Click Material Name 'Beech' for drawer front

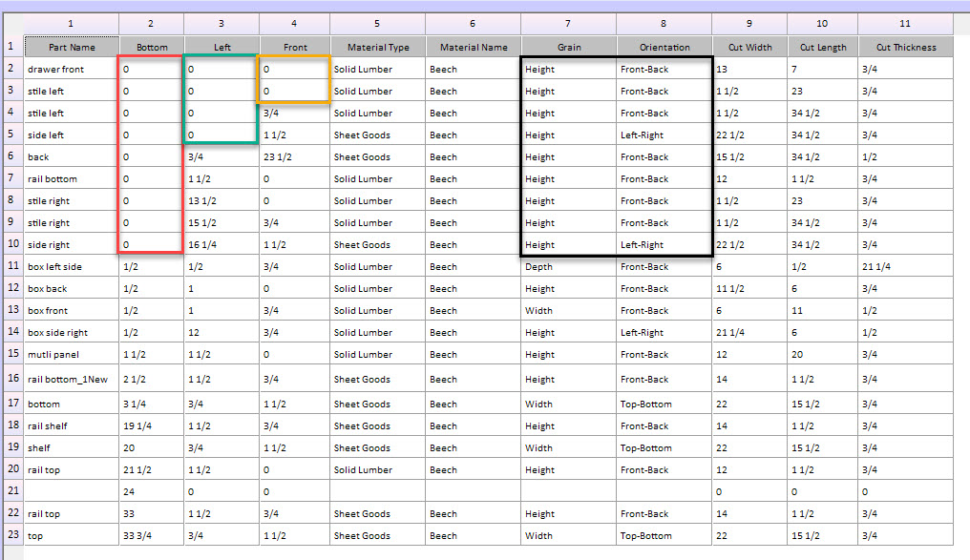[474, 69]
